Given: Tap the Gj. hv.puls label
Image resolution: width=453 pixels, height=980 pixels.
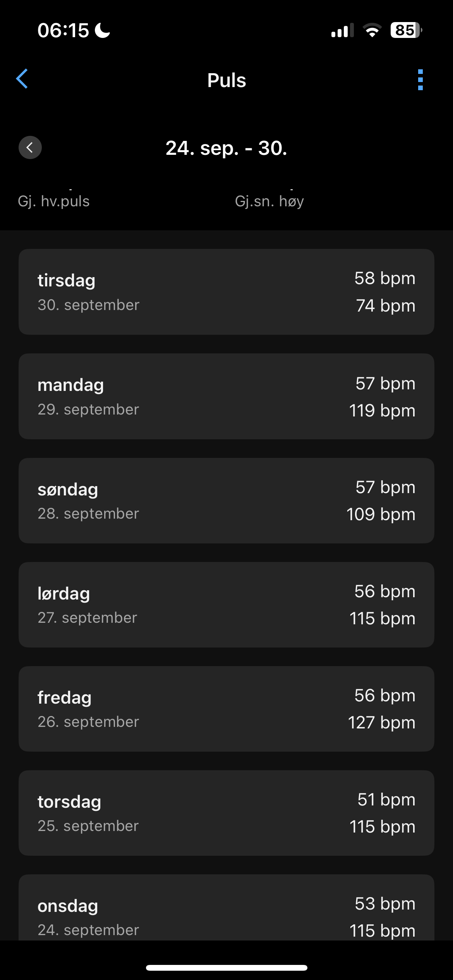Looking at the screenshot, I should coord(54,201).
